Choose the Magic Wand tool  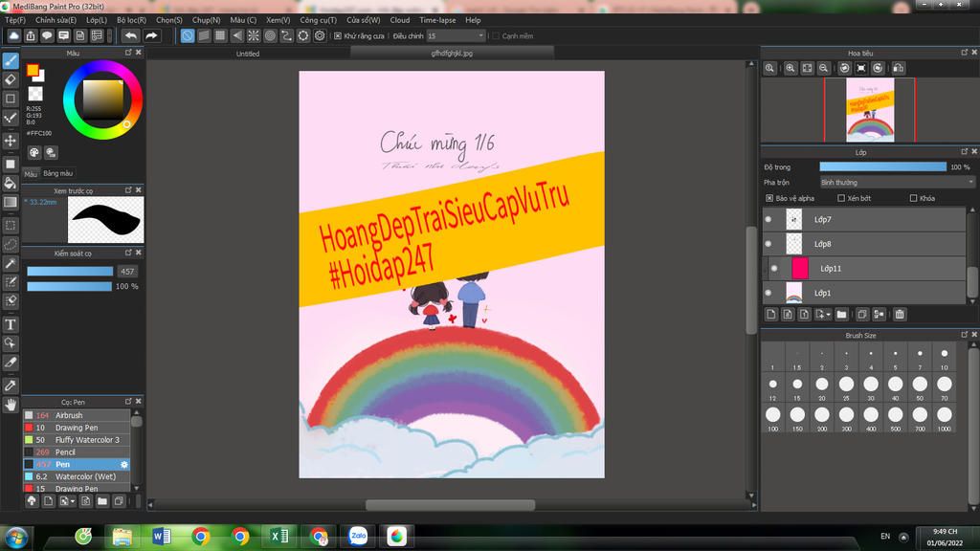point(11,263)
